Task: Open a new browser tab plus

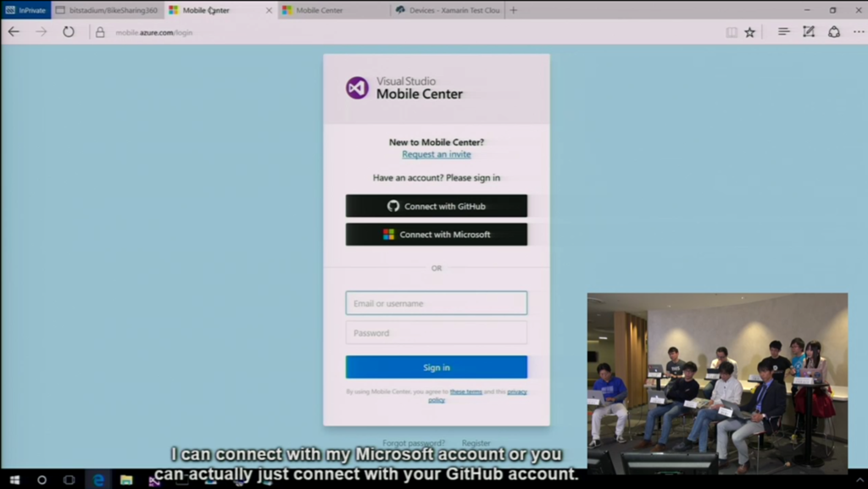Action: tap(514, 10)
